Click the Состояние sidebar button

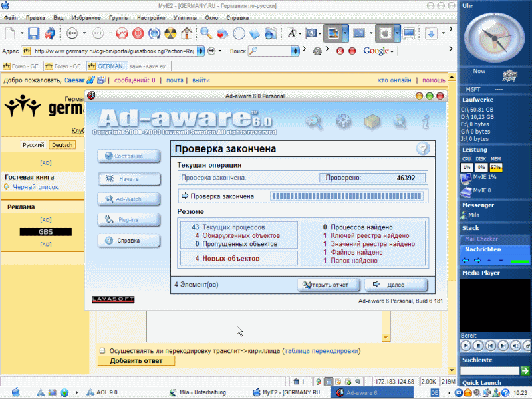(128, 156)
